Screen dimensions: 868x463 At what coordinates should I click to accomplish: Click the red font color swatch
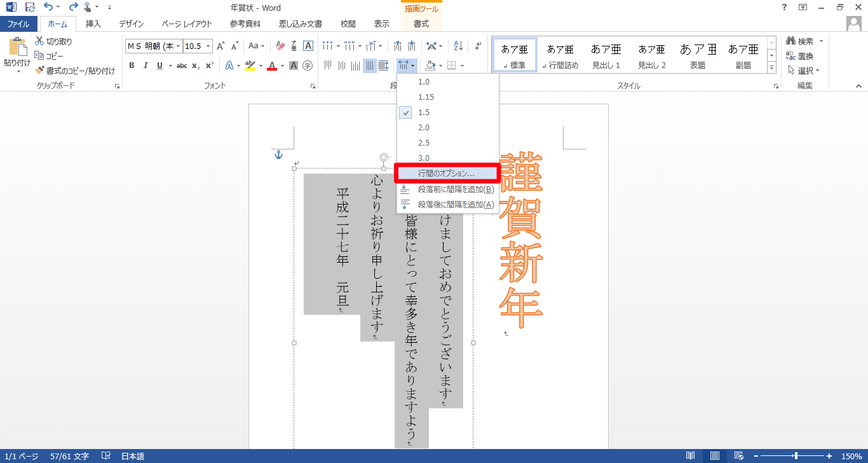point(272,66)
